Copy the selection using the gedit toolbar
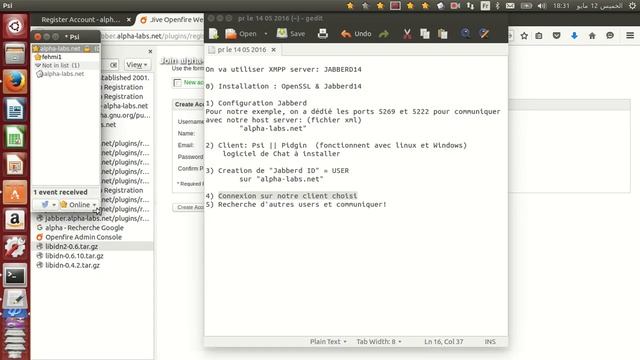Viewport: 640px width, 360px height. 425,34
